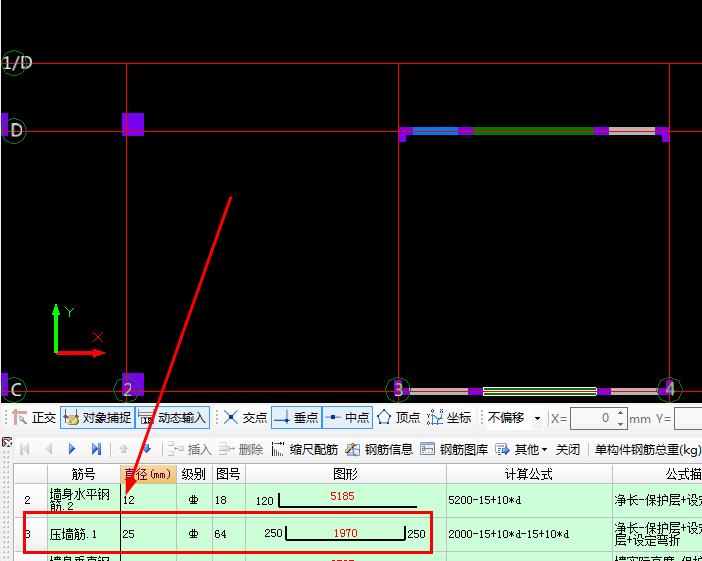The width and height of the screenshot is (702, 561).
Task: Move row down with blue down arrow
Action: 146,449
